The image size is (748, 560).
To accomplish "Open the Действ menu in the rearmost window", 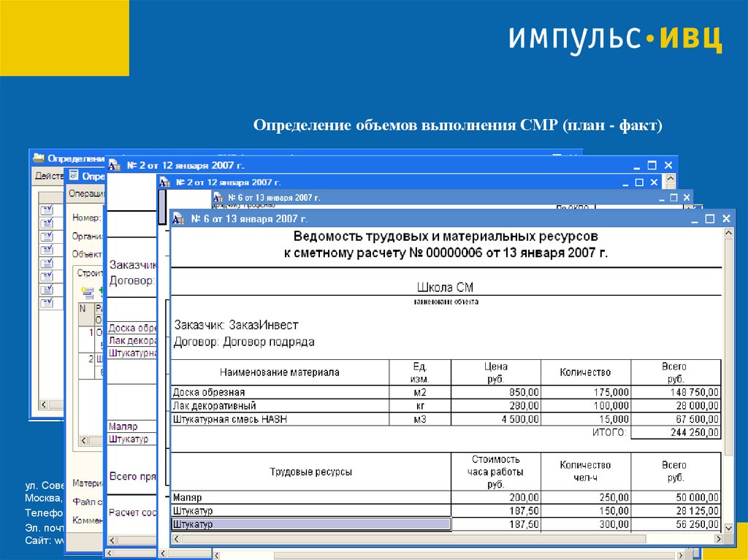I will [49, 176].
